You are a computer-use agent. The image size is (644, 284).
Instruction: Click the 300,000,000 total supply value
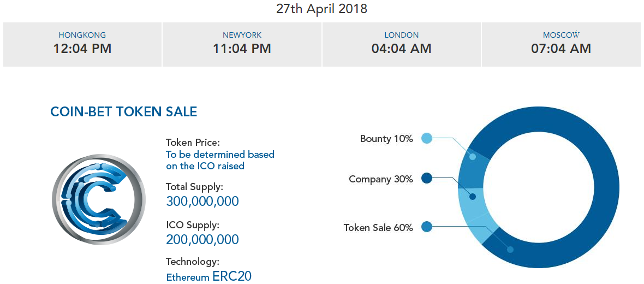(x=202, y=202)
